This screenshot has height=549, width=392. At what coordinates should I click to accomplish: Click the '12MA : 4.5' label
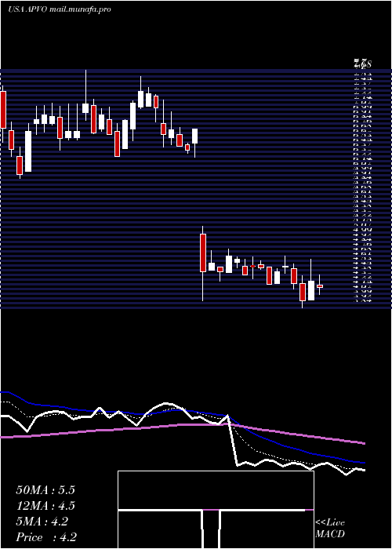[x=45, y=506]
